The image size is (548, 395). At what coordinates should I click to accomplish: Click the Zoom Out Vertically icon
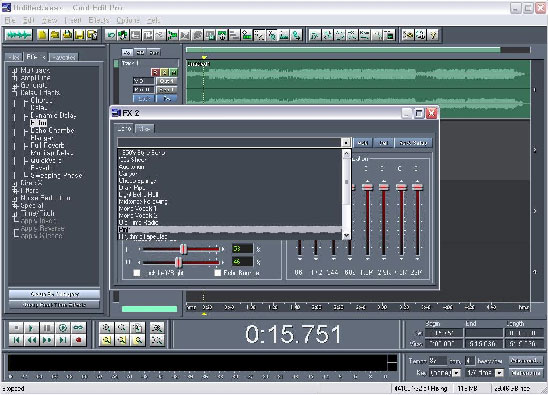(x=157, y=340)
